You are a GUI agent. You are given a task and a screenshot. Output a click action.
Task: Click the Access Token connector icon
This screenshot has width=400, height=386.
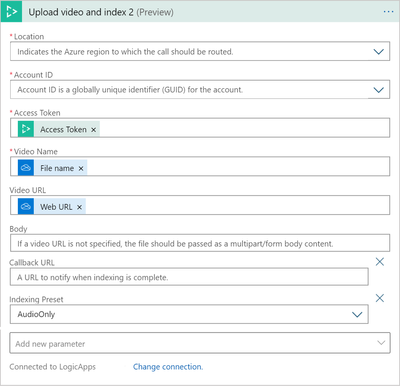point(26,129)
